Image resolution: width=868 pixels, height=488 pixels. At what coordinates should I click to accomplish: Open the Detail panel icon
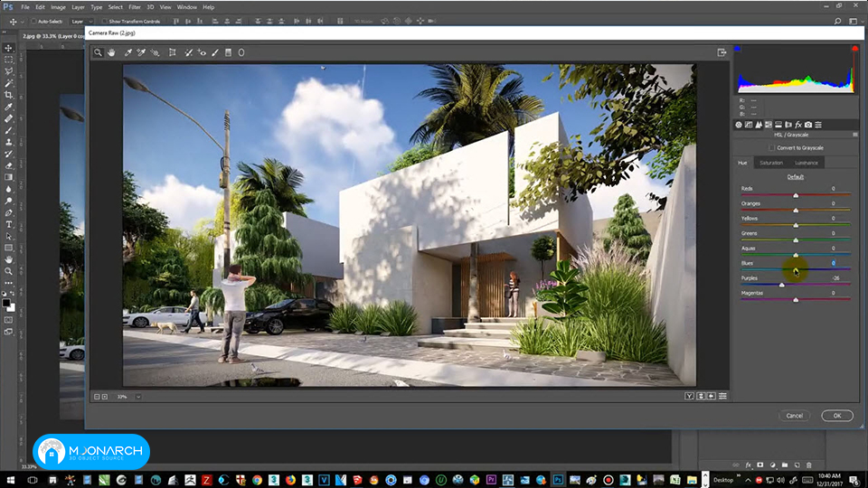(759, 125)
